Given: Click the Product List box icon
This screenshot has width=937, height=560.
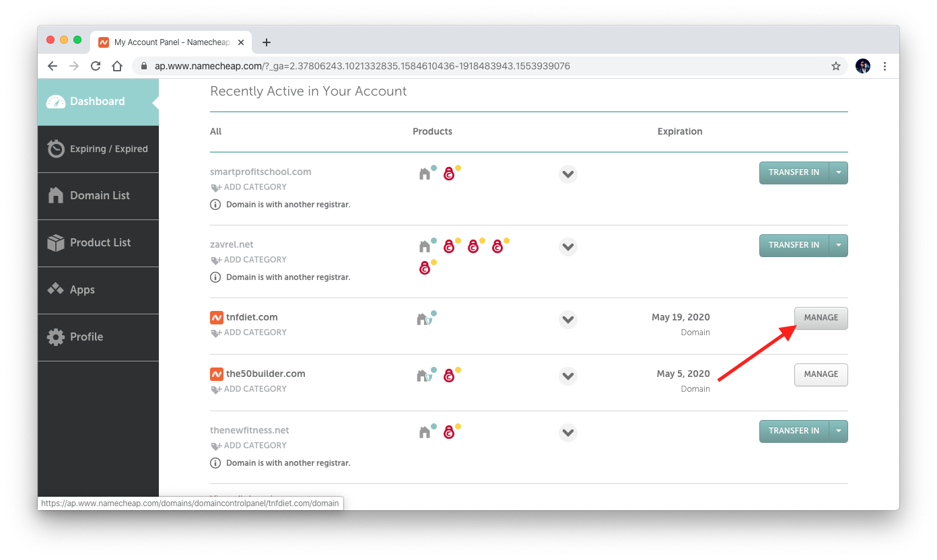Looking at the screenshot, I should coord(56,243).
